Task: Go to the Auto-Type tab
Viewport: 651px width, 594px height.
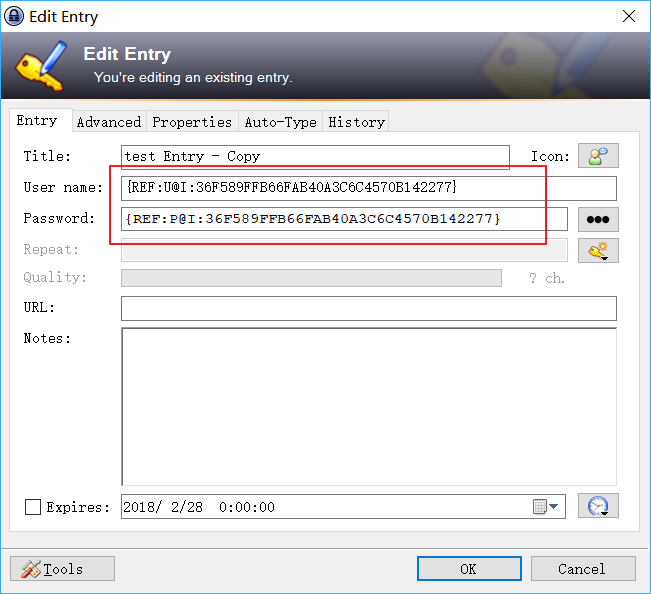Action: (x=280, y=122)
